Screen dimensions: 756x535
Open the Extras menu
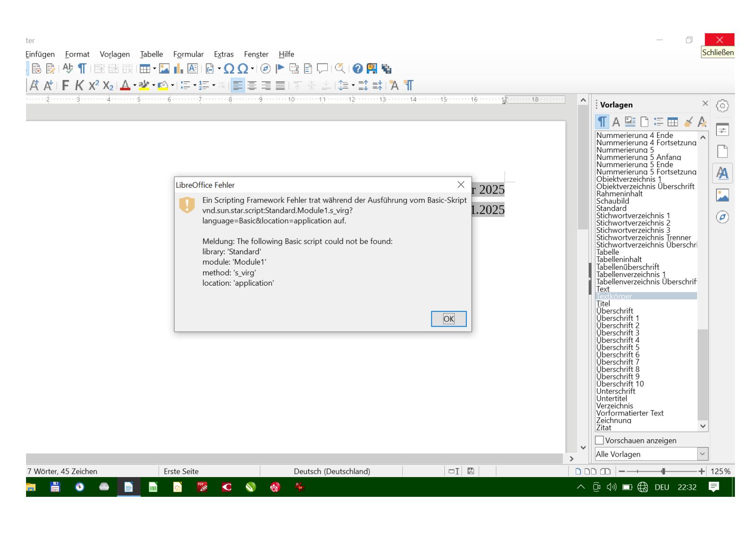(224, 54)
